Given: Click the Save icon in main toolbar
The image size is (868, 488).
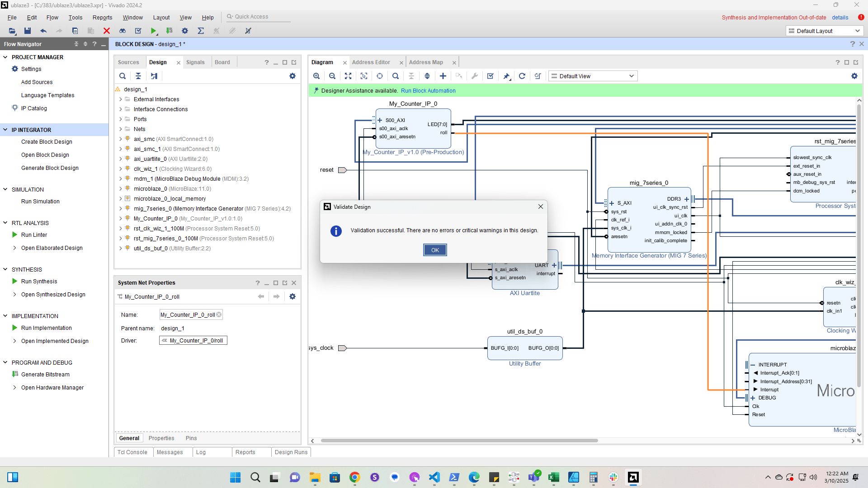Looking at the screenshot, I should [x=28, y=31].
